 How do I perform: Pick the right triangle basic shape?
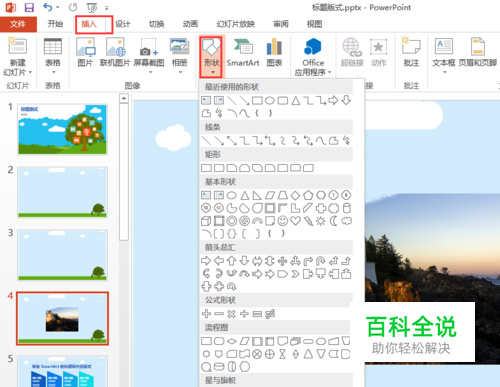click(x=257, y=195)
